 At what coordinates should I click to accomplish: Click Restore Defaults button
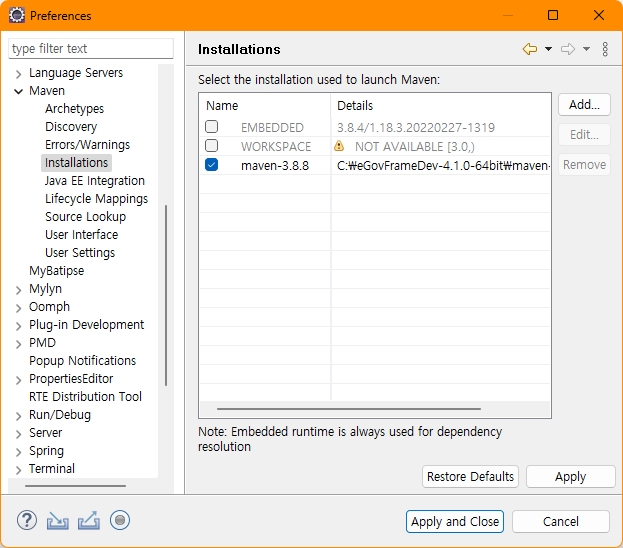tap(470, 476)
